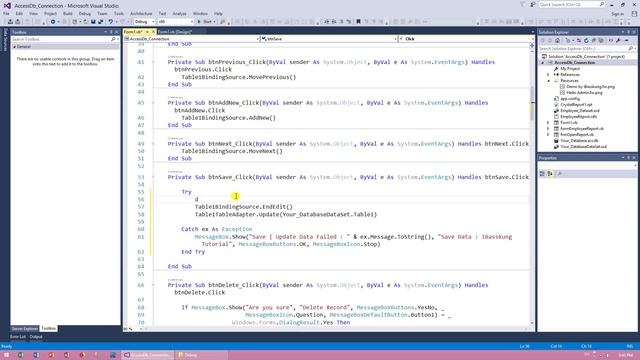Click the Undo icon in the toolbar
Viewport: 640px width, 360px height.
pyautogui.click(x=110, y=22)
